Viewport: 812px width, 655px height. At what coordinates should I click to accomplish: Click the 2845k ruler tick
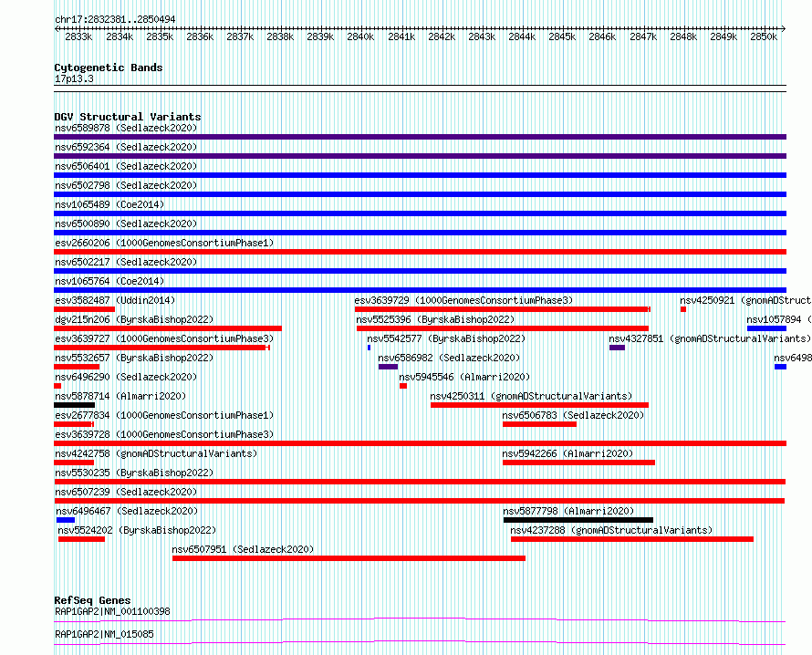coord(562,36)
